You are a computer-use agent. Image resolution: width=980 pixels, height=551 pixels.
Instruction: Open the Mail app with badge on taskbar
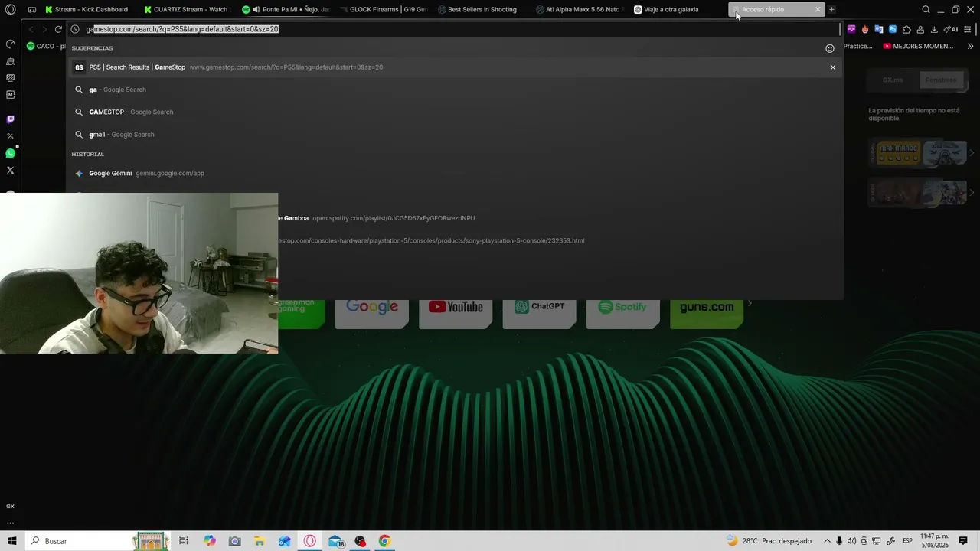(335, 541)
